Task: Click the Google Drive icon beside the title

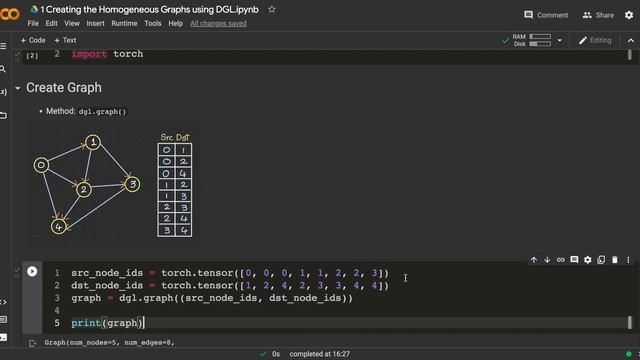Action: click(x=35, y=9)
